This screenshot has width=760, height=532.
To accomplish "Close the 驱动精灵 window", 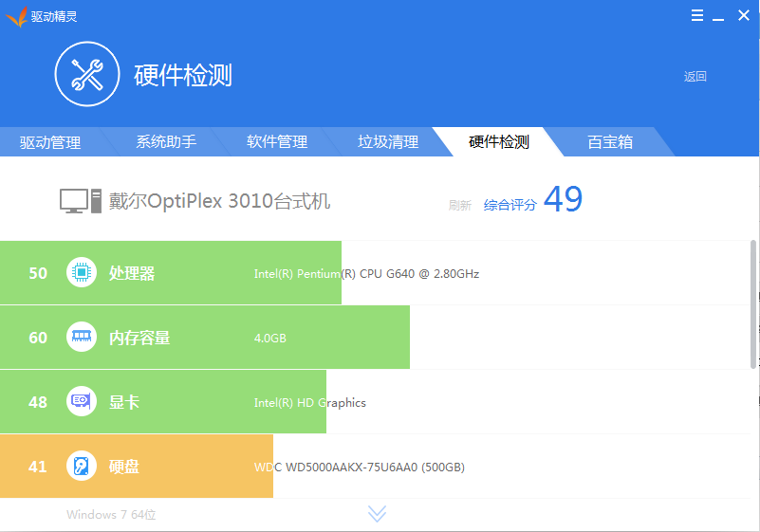I will [x=744, y=15].
